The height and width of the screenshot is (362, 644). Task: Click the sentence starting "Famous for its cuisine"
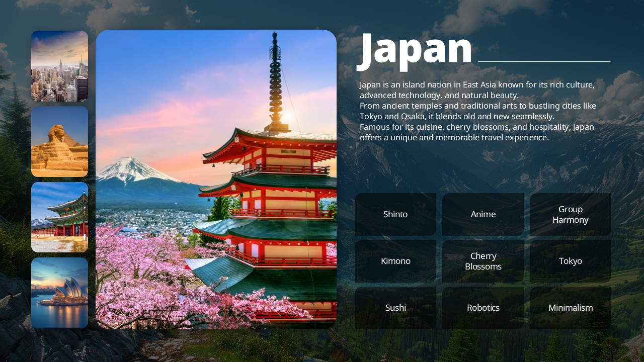coord(476,132)
